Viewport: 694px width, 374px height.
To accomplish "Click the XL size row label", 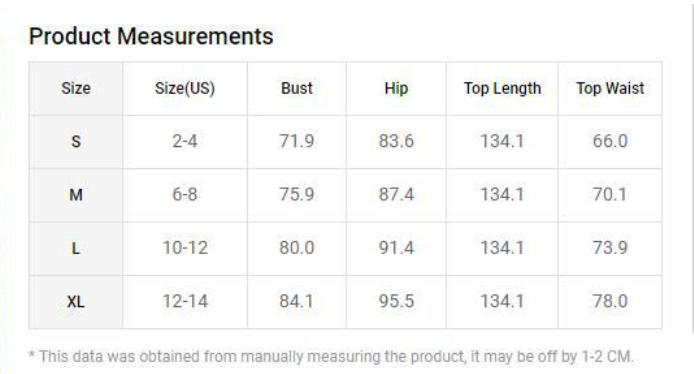I will (76, 302).
